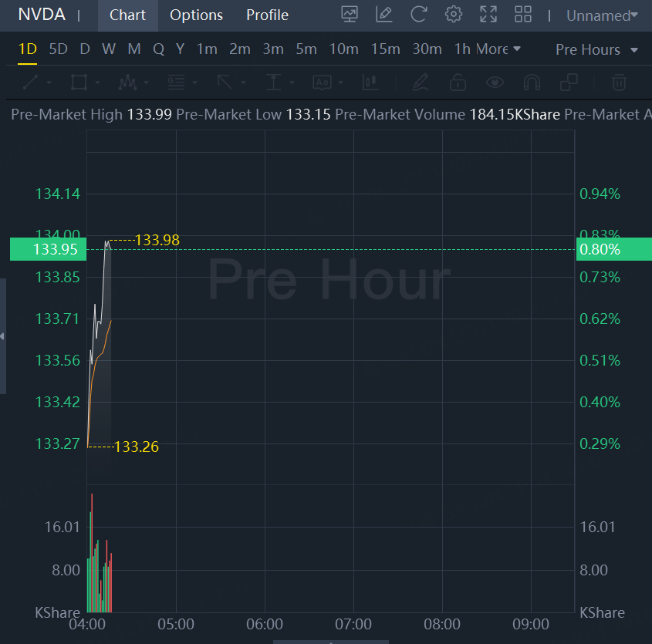Select the 5D timeframe
652x644 pixels.
pos(58,49)
